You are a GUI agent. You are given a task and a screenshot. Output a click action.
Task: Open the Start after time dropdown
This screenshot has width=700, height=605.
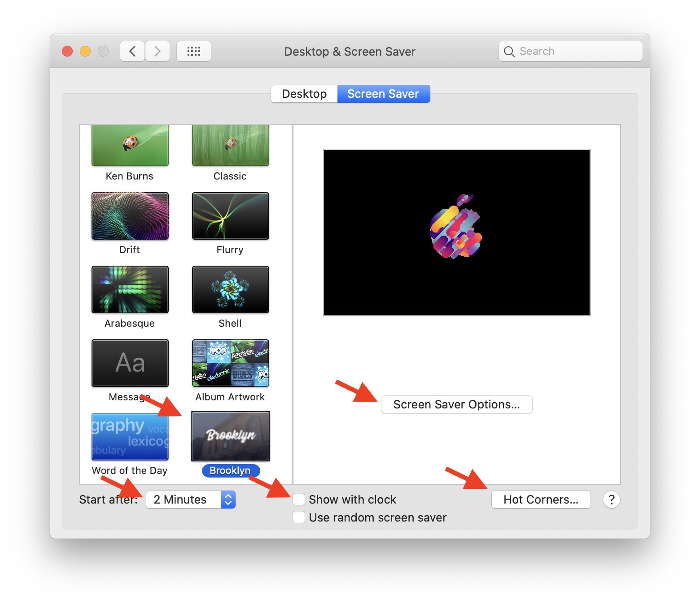click(x=191, y=500)
